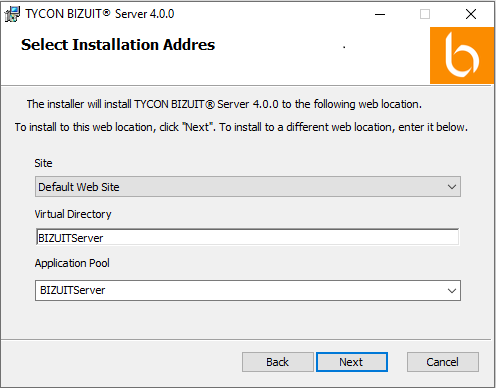The width and height of the screenshot is (496, 388).
Task: Open the Site dropdown showing Default Web Site
Action: pyautogui.click(x=248, y=187)
